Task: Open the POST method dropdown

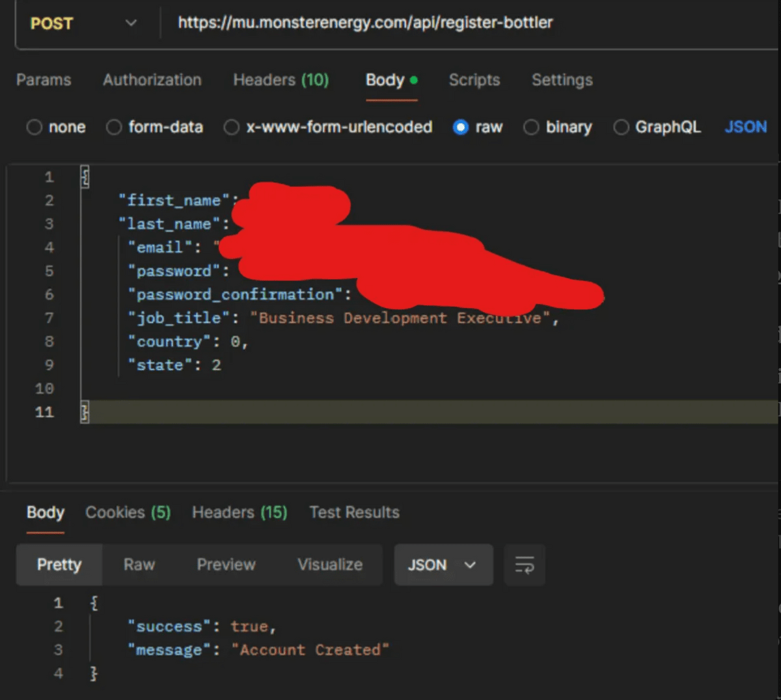Action: coord(83,23)
